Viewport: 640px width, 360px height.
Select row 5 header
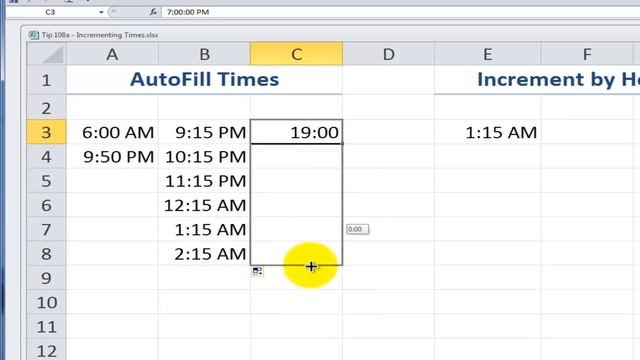pyautogui.click(x=47, y=180)
